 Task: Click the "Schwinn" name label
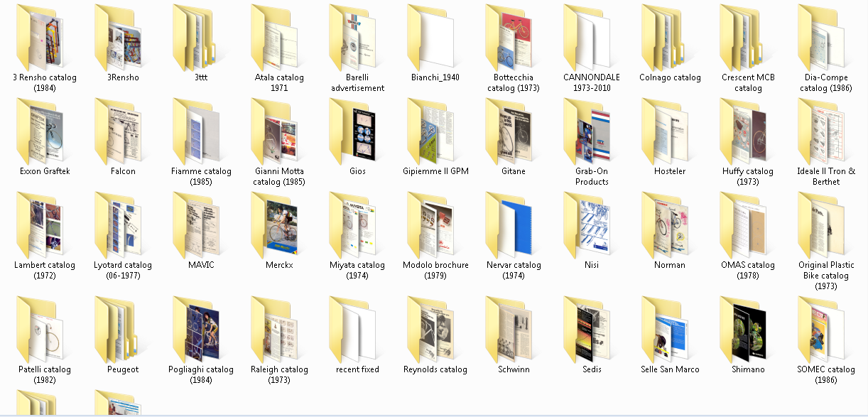(514, 369)
